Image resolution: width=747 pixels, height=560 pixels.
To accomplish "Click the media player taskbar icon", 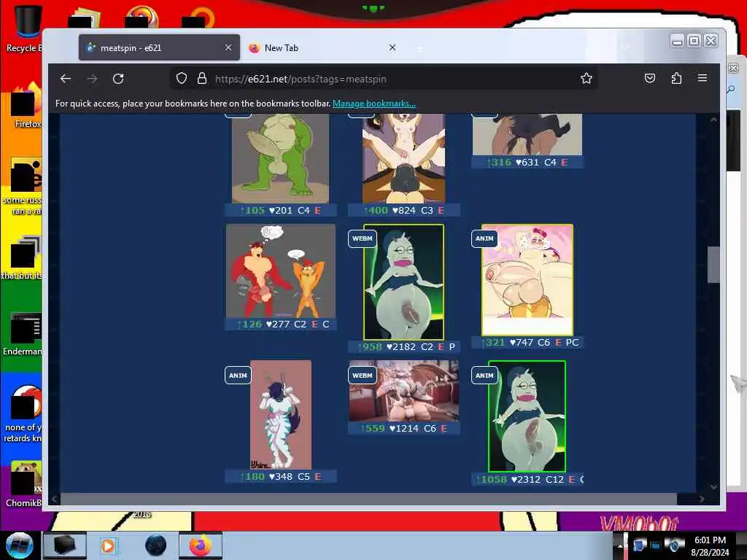I will coord(109,545).
